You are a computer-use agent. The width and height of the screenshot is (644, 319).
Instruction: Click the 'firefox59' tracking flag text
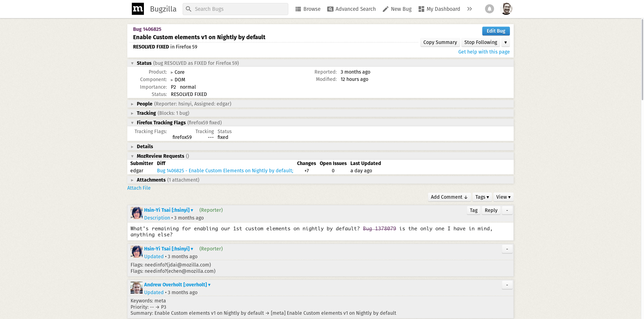pos(182,137)
